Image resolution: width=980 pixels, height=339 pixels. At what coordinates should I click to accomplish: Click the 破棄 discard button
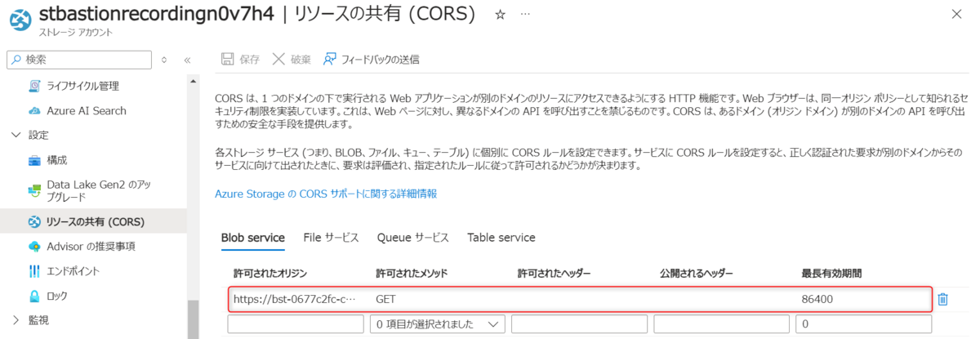(x=292, y=59)
